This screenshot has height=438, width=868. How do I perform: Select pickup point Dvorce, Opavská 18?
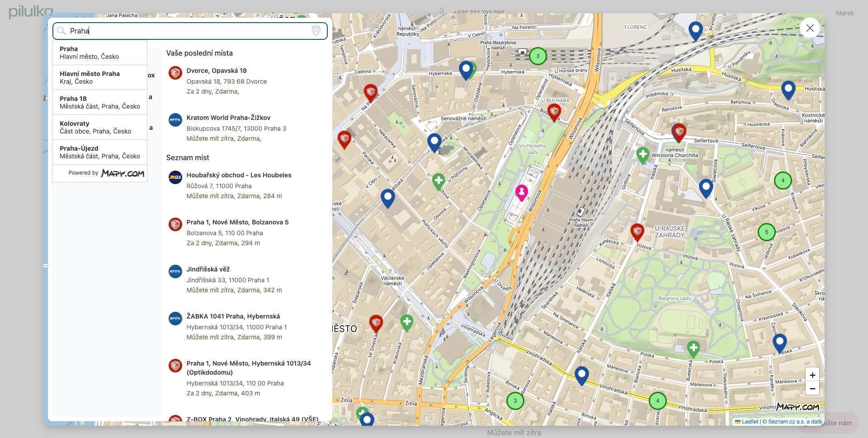coord(217,71)
